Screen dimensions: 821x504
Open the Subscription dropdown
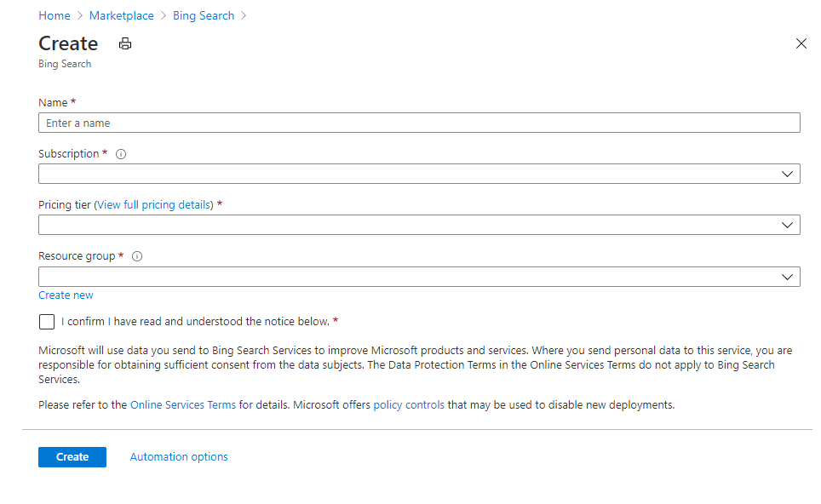click(417, 174)
